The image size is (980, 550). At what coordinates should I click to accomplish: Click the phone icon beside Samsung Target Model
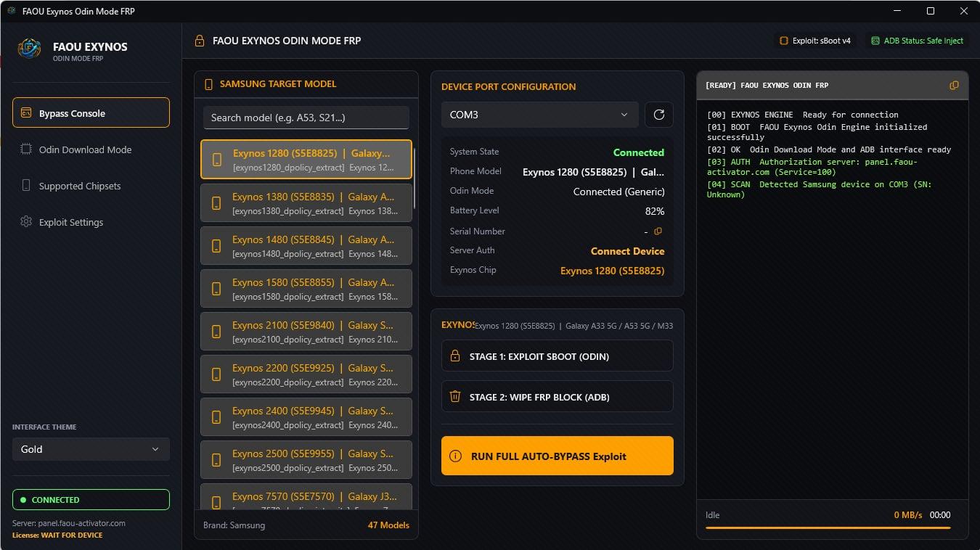[x=209, y=84]
